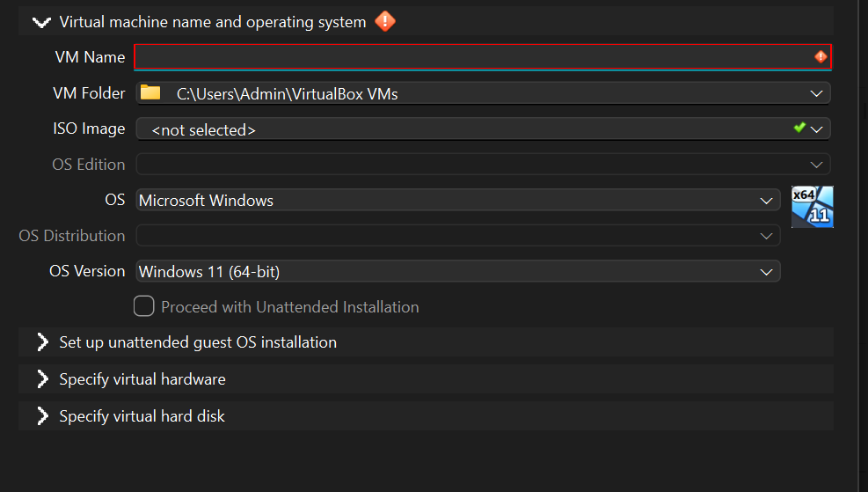Click the C:\Users\Admin\VirtualBox VMs path
868x492 pixels.
click(x=287, y=93)
